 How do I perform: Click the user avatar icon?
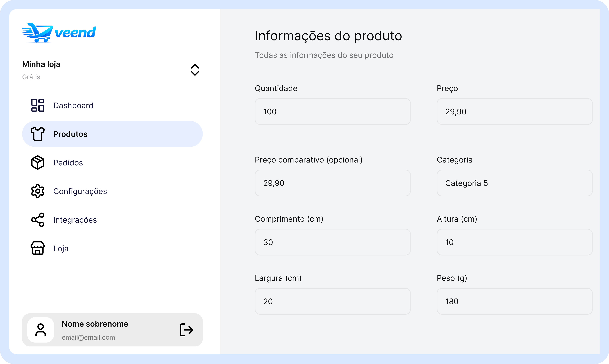pos(41,330)
